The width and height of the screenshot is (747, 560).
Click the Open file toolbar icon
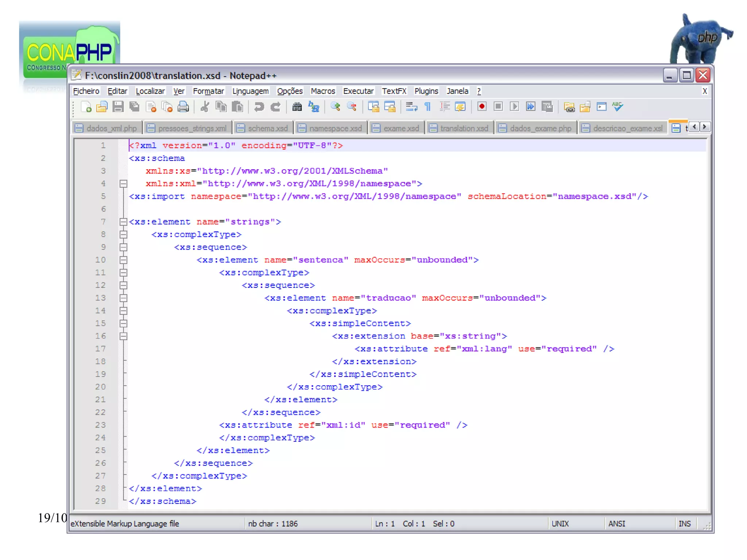click(x=102, y=107)
